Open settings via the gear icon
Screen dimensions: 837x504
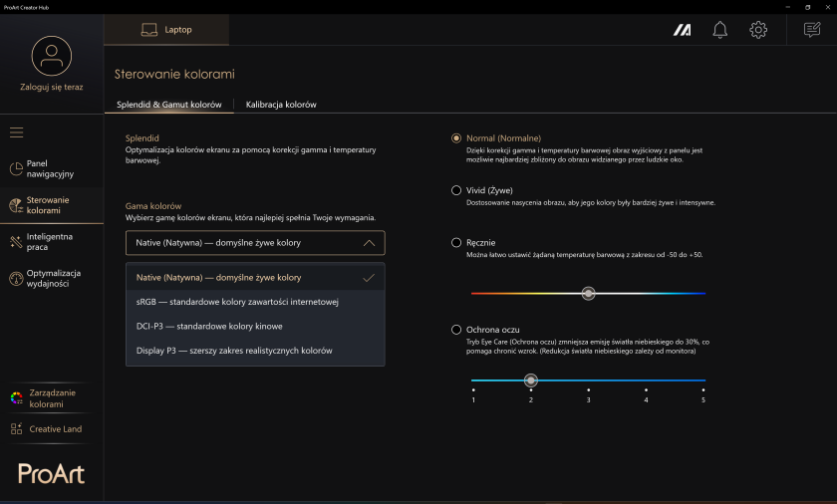click(758, 30)
